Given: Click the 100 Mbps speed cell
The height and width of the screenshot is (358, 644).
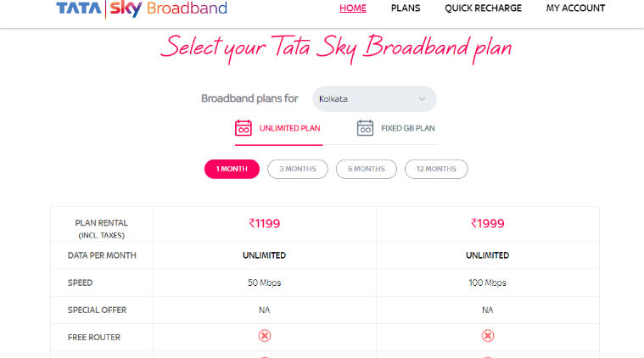Looking at the screenshot, I should tap(488, 282).
